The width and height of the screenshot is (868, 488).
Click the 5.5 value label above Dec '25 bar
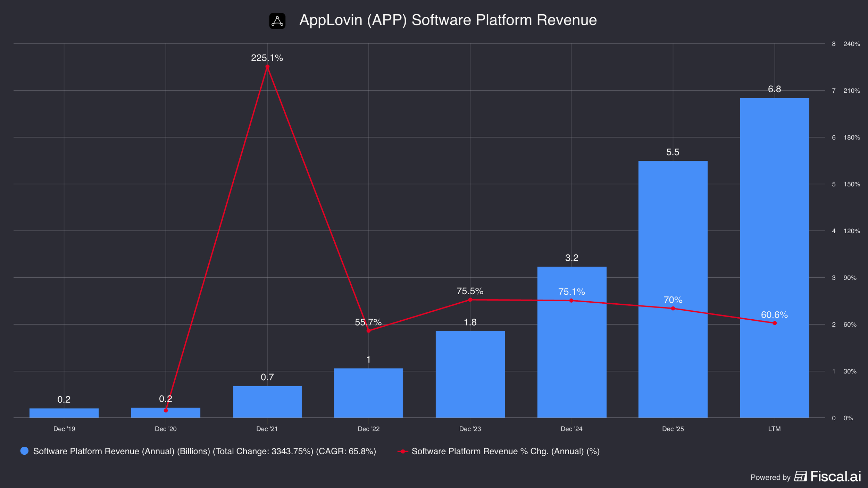click(673, 152)
